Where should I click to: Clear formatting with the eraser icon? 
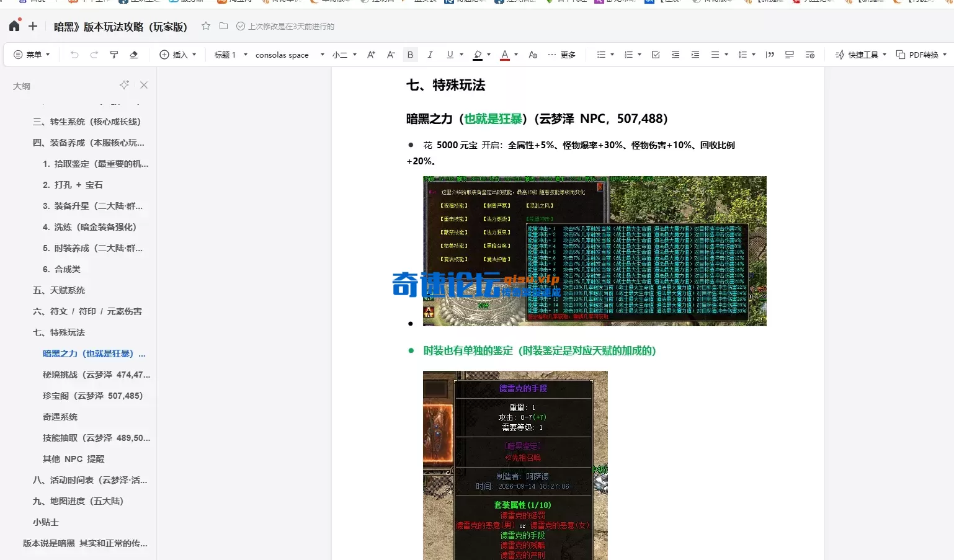click(134, 55)
